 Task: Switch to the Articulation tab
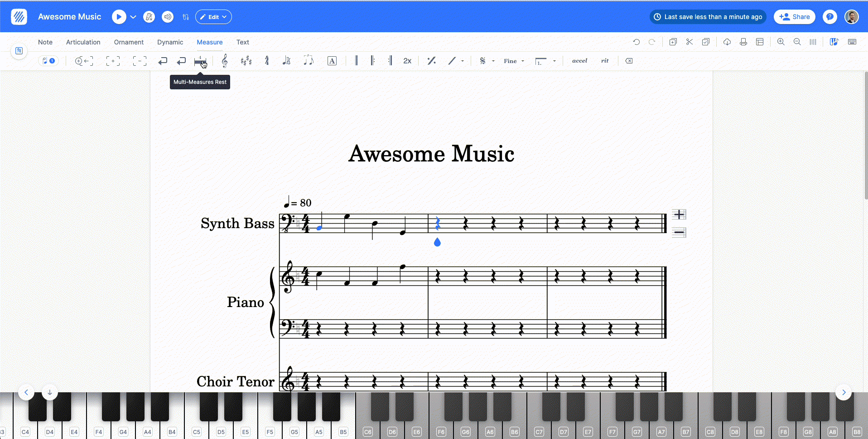click(83, 42)
